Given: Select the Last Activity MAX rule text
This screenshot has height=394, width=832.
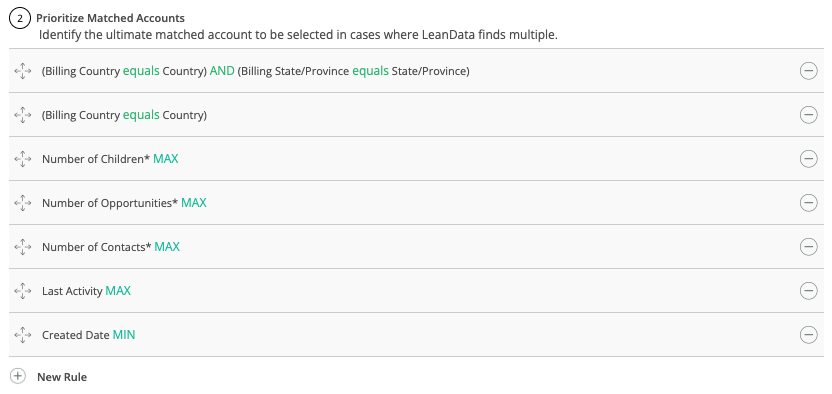Looking at the screenshot, I should [x=86, y=291].
